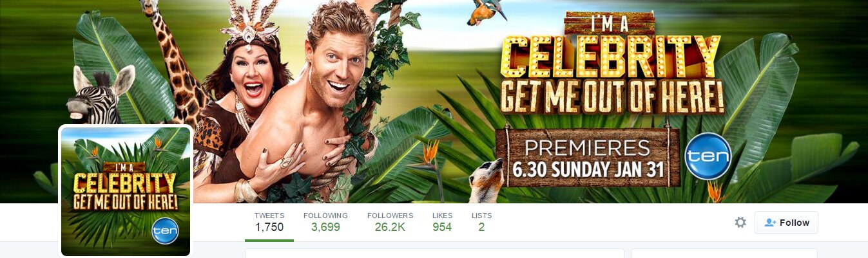Click the Follow button
Viewport: 868px width, 258px height.
pyautogui.click(x=787, y=223)
